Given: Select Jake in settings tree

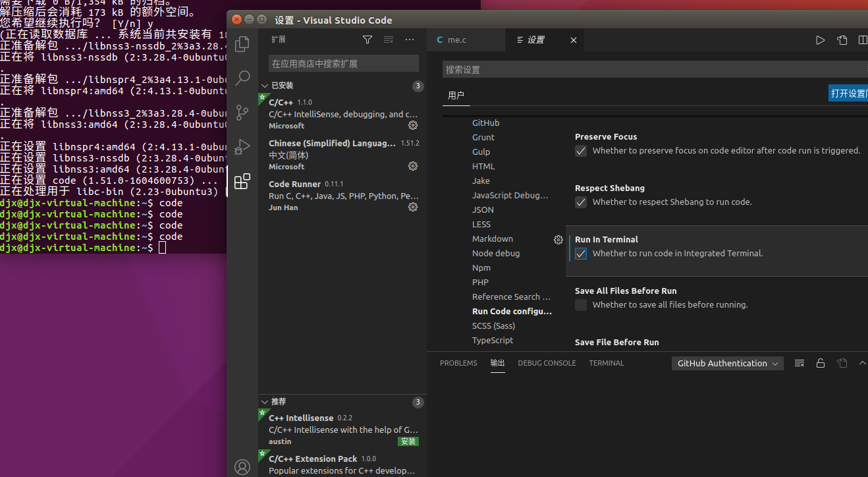Looking at the screenshot, I should pyautogui.click(x=481, y=181).
